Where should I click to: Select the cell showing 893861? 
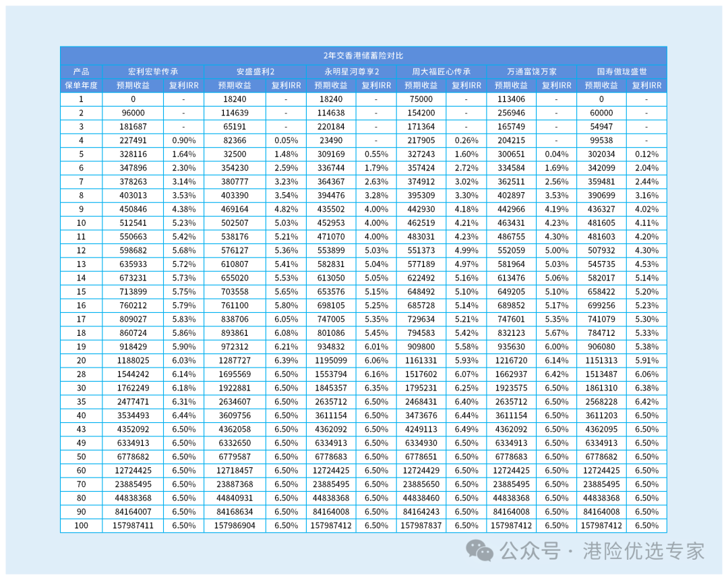pyautogui.click(x=235, y=333)
